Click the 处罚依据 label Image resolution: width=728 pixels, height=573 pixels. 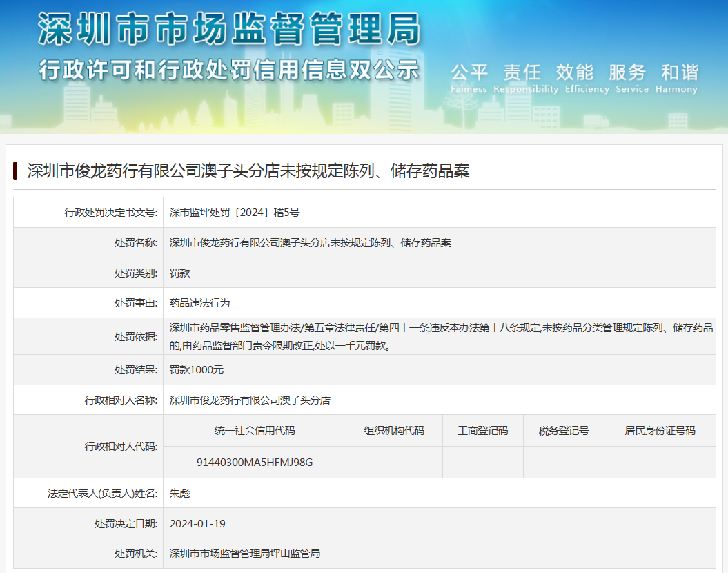[136, 337]
